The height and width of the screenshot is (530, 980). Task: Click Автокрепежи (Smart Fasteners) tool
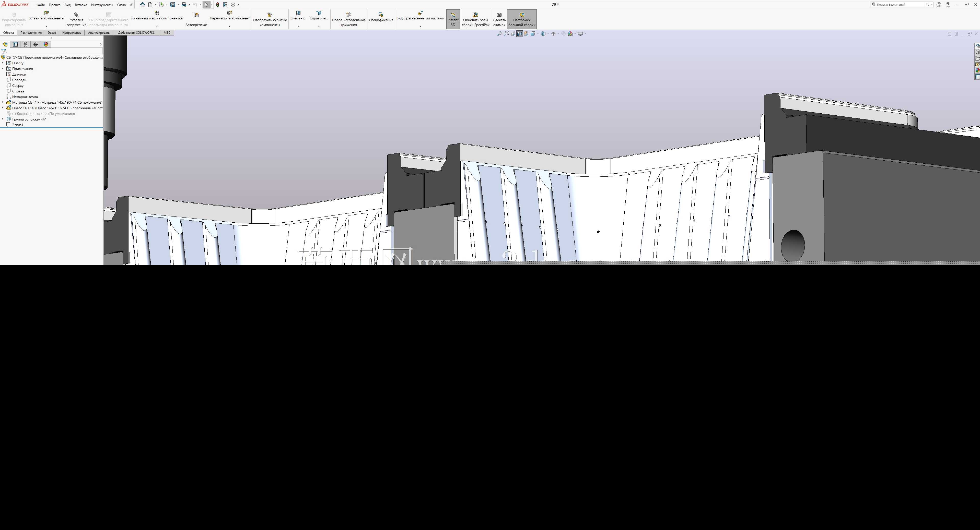coord(196,19)
